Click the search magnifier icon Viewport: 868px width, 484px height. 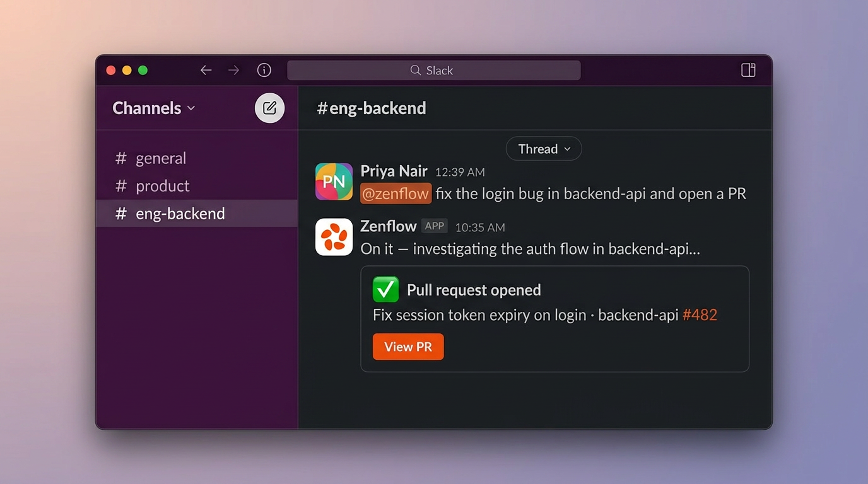click(x=415, y=70)
